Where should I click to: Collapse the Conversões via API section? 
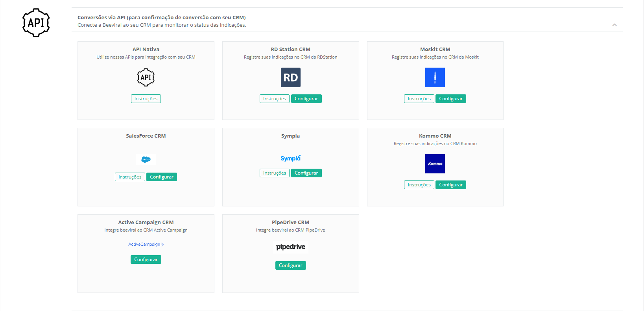(x=614, y=25)
